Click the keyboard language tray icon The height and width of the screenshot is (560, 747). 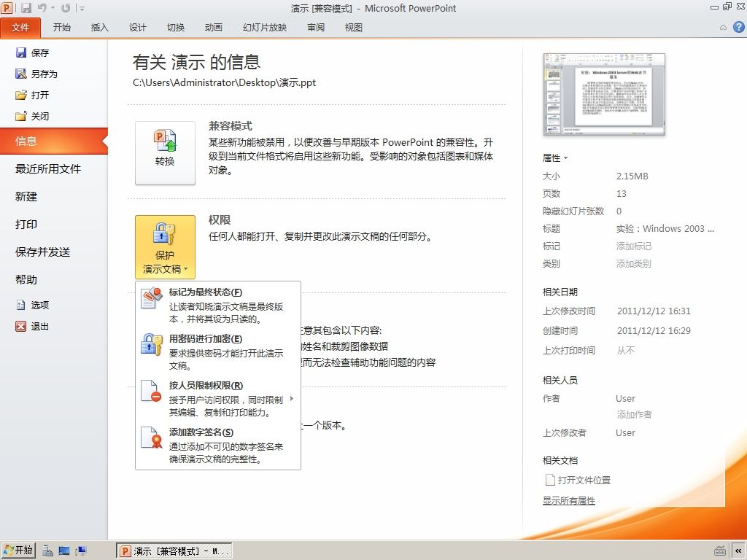(x=720, y=551)
